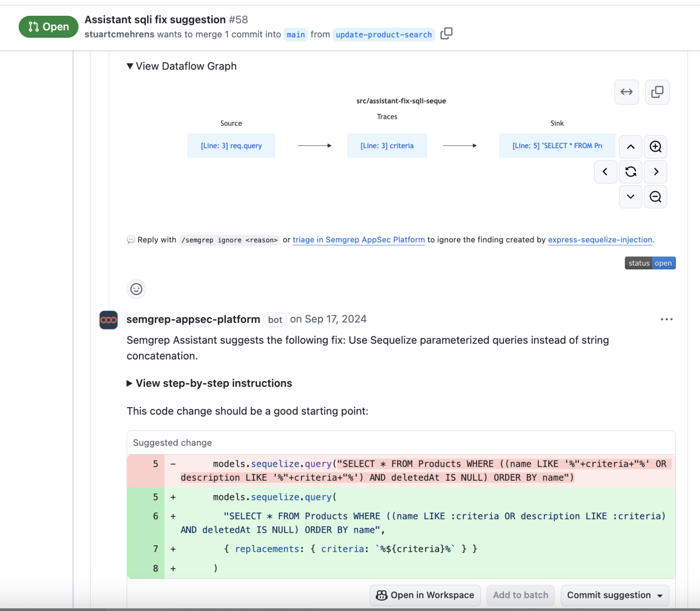Open the comment options ellipsis menu
700x611 pixels.
[x=666, y=320]
